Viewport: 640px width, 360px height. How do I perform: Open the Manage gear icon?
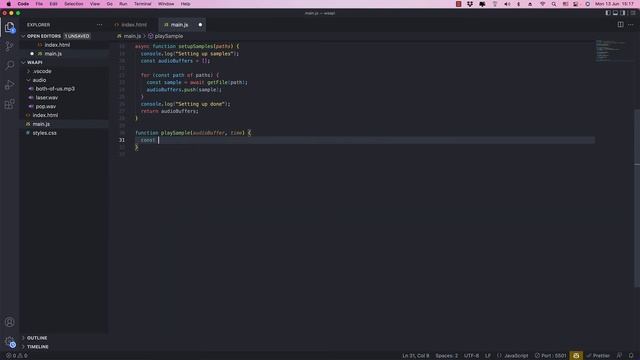pos(9,342)
